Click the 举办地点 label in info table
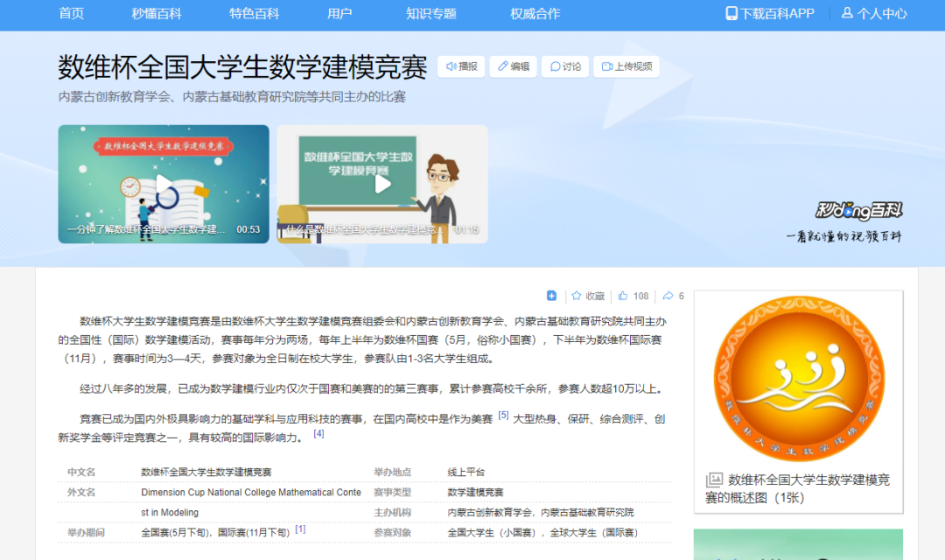 392,472
